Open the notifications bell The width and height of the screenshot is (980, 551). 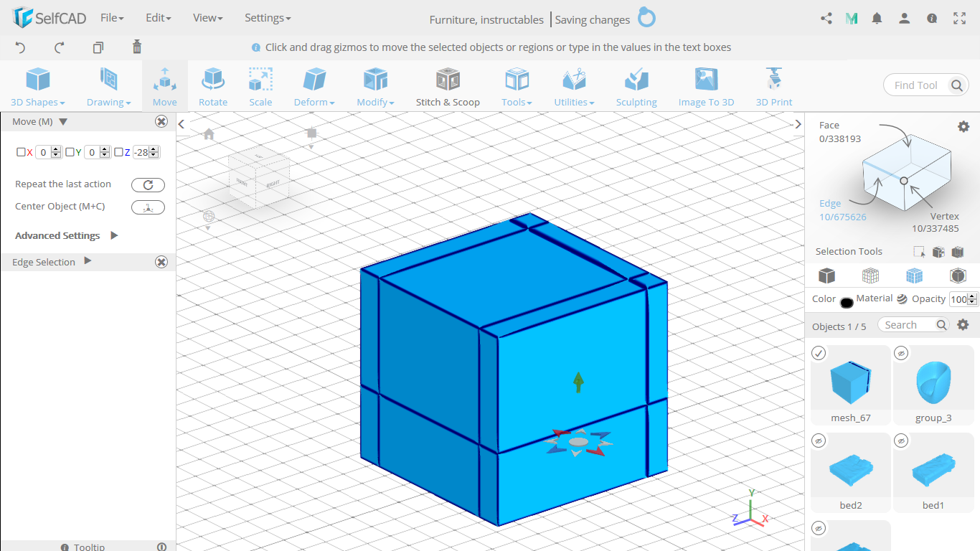(x=877, y=19)
